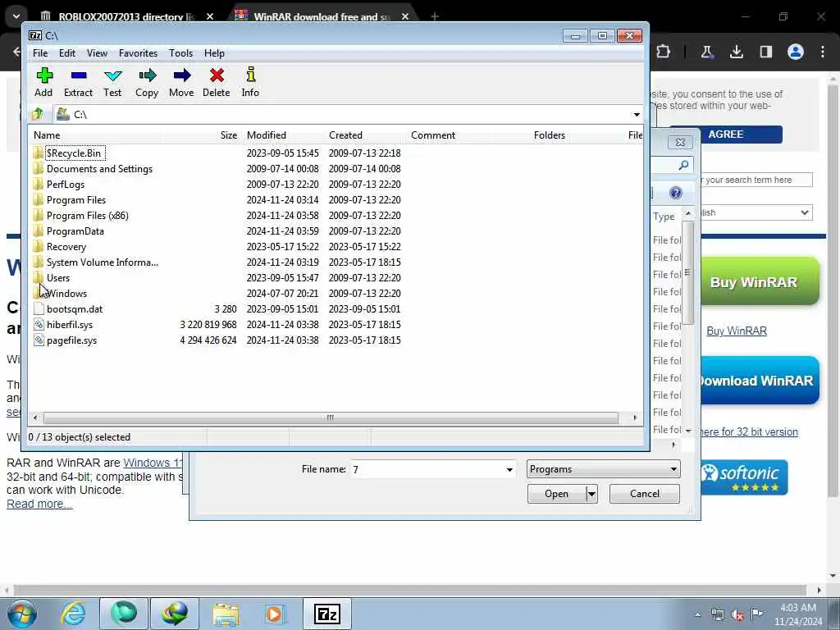Open the language dropdown on the WinRAR page
This screenshot has width=840, height=630.
[x=756, y=212]
